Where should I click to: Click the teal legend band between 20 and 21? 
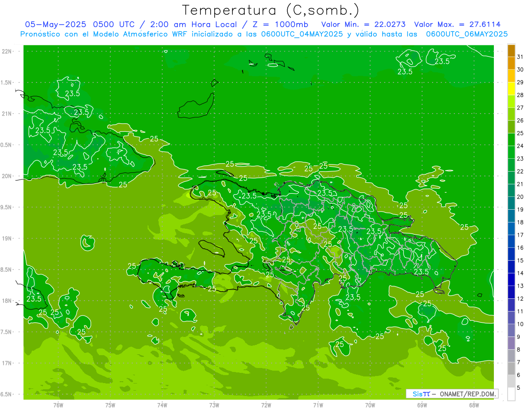(511, 191)
